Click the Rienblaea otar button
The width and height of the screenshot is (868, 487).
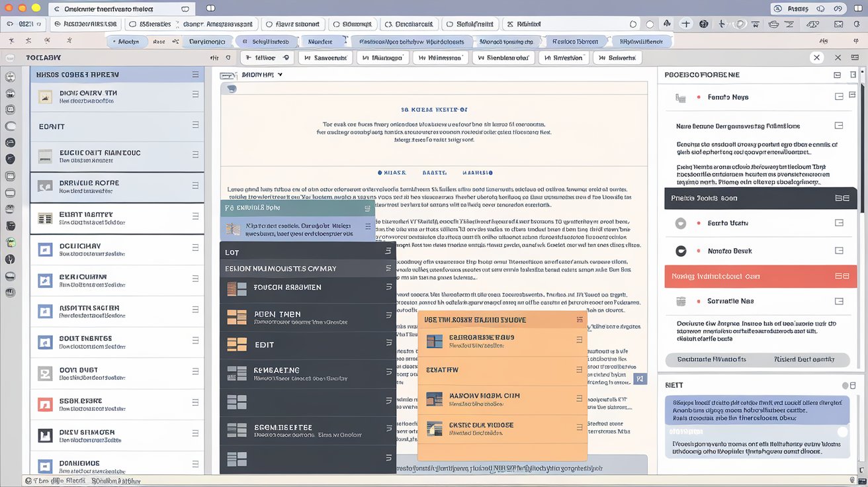pos(503,58)
